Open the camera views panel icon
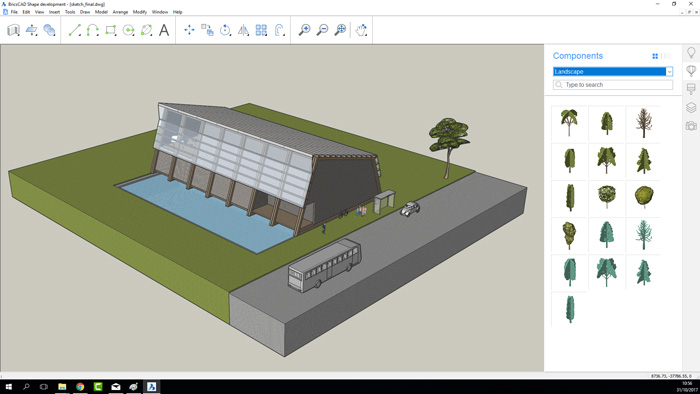Image resolution: width=700 pixels, height=394 pixels. point(691,126)
